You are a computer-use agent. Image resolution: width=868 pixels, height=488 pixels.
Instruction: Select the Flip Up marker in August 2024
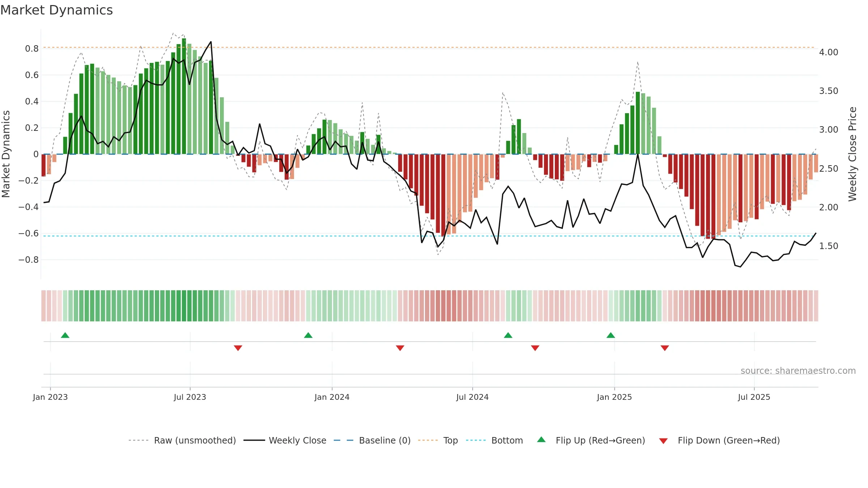[508, 335]
